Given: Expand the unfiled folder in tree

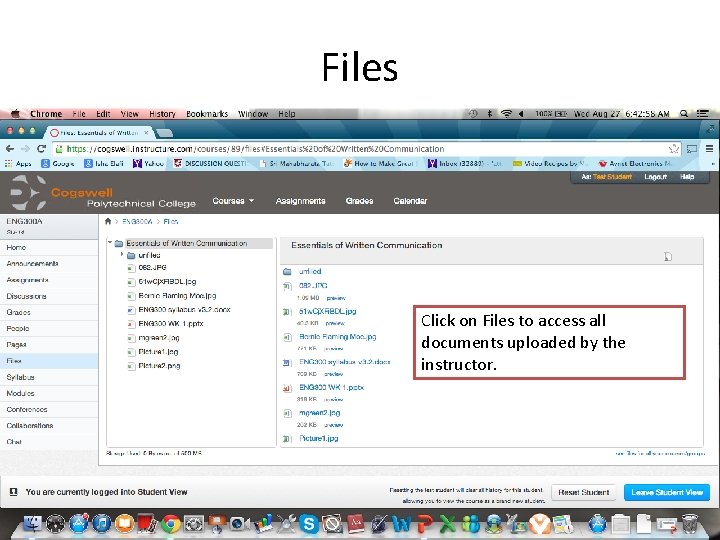Looking at the screenshot, I should [122, 254].
